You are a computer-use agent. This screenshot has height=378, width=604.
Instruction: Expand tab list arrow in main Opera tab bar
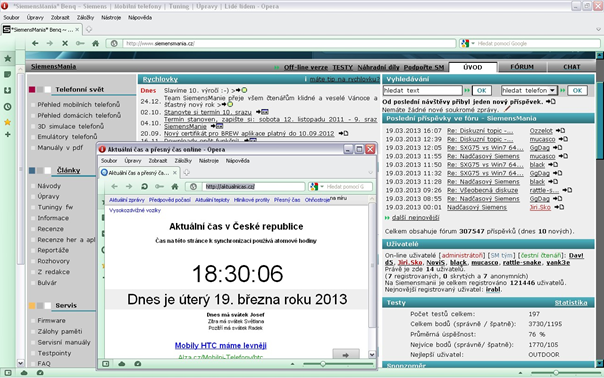598,29
